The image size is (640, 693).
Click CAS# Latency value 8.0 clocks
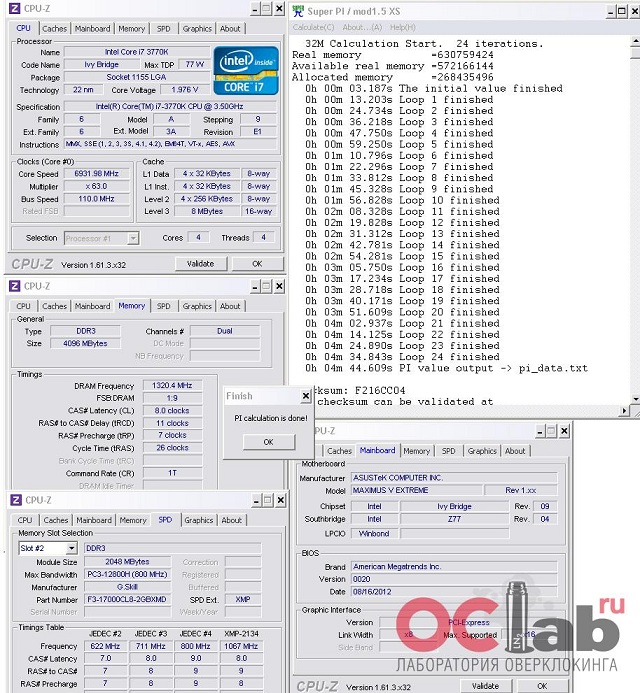point(172,411)
